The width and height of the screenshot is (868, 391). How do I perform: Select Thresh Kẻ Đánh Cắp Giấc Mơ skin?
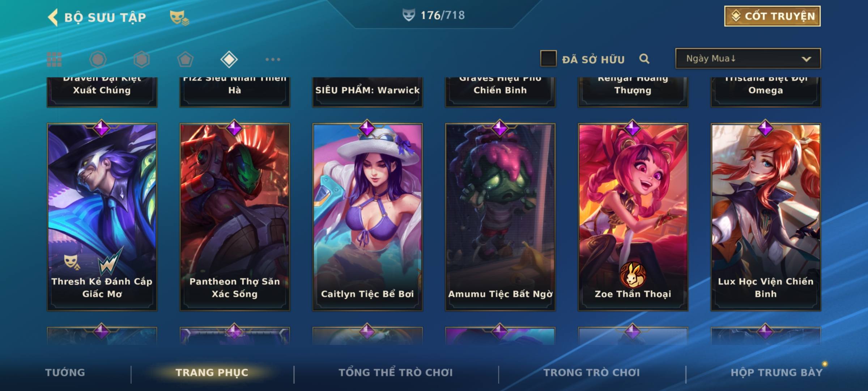coord(102,217)
